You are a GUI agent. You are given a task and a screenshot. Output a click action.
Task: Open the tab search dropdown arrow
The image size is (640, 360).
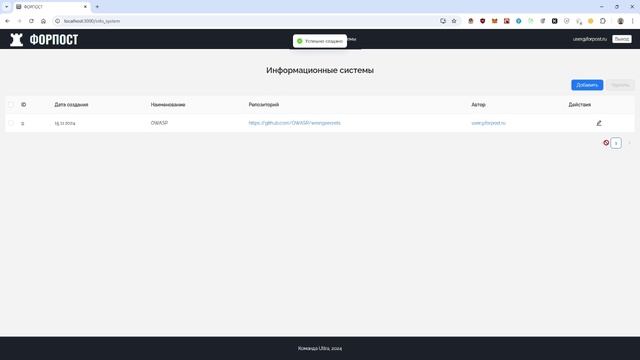point(7,7)
